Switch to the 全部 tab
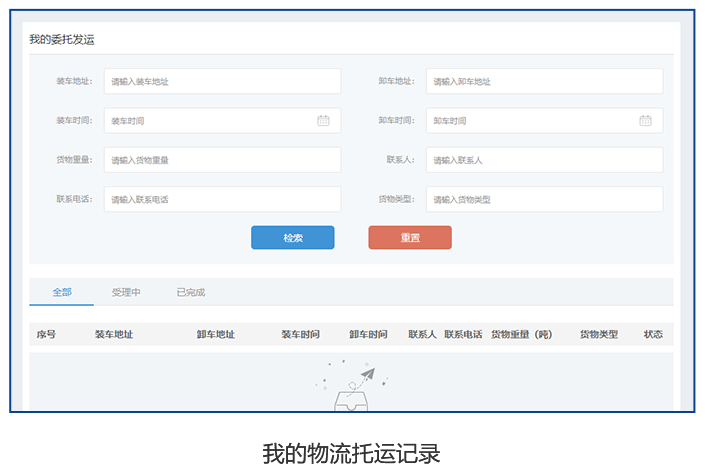 [62, 292]
